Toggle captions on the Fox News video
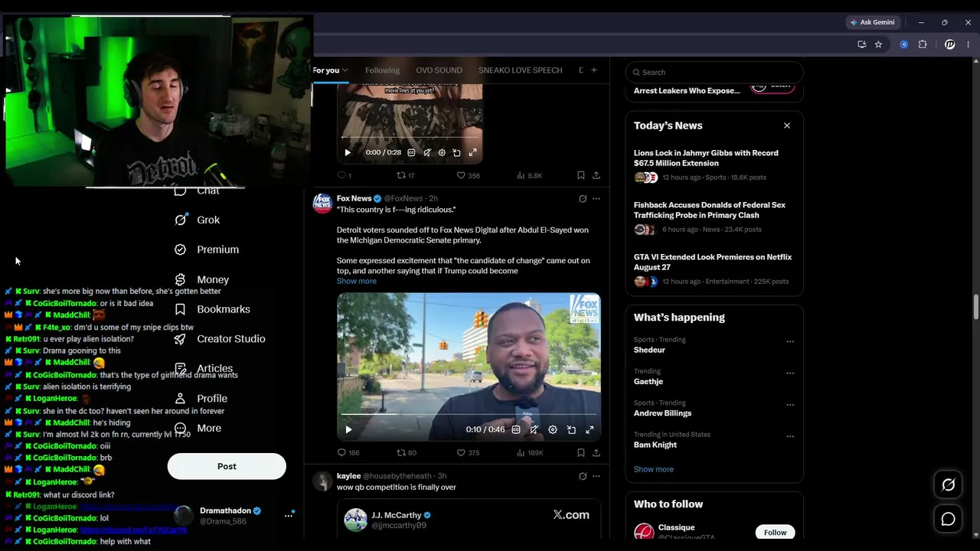Viewport: 980px width, 551px height. point(516,429)
